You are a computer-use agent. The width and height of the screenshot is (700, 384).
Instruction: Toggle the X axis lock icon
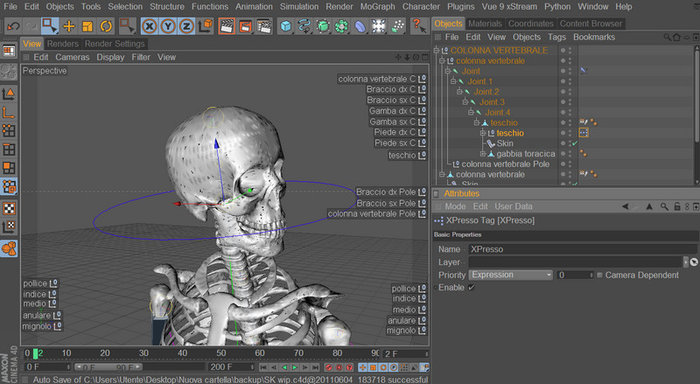(149, 26)
